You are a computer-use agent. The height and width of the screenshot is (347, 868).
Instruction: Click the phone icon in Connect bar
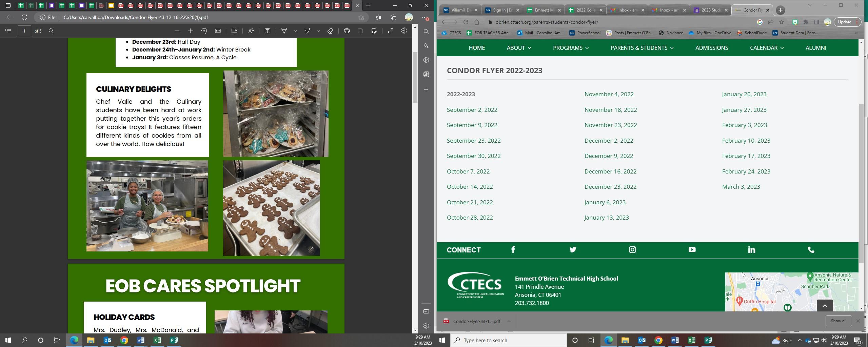(811, 250)
